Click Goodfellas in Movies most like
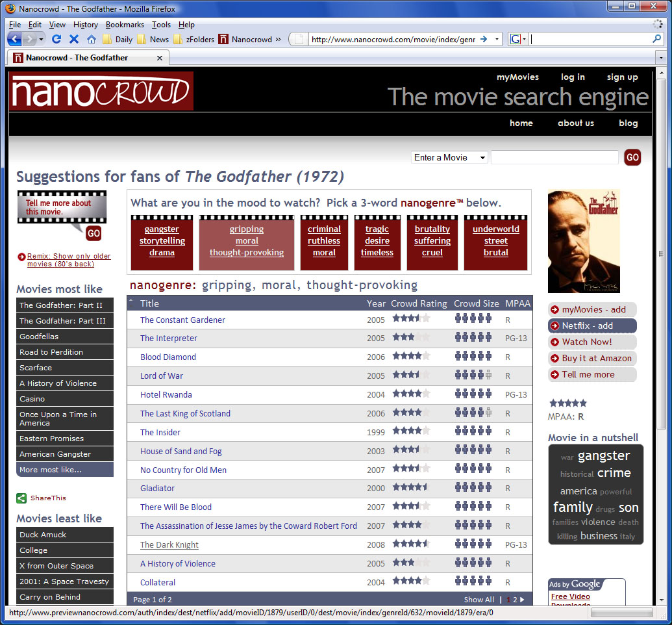 tap(65, 337)
